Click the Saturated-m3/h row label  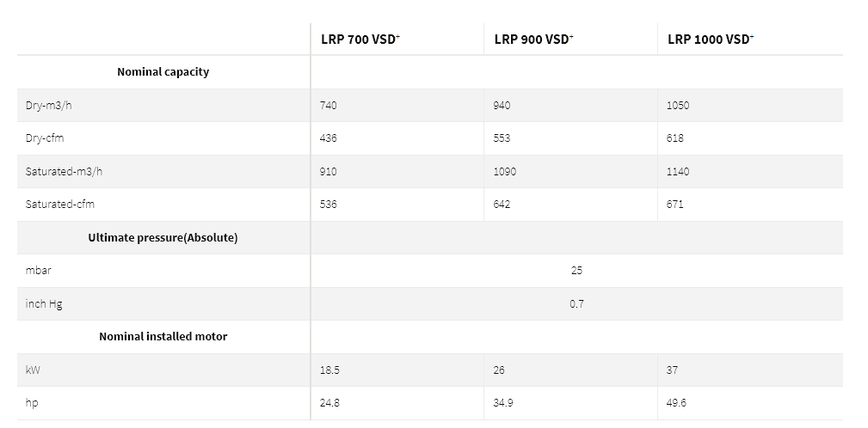pyautogui.click(x=64, y=171)
